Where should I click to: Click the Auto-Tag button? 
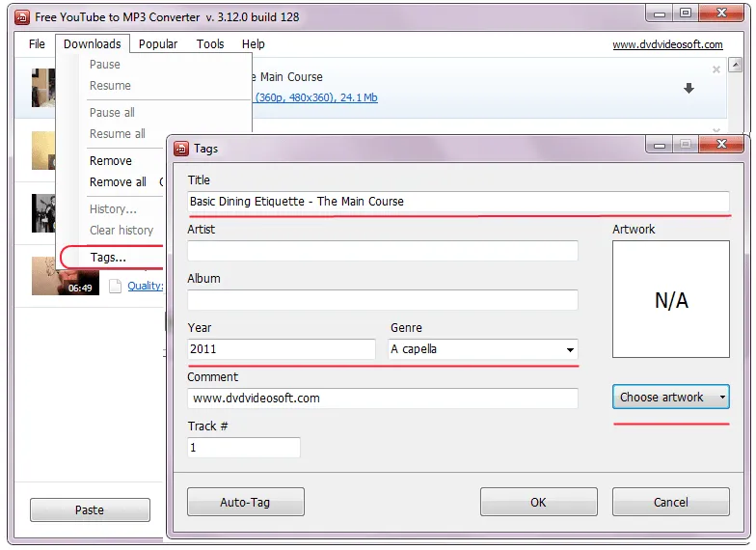coord(245,502)
